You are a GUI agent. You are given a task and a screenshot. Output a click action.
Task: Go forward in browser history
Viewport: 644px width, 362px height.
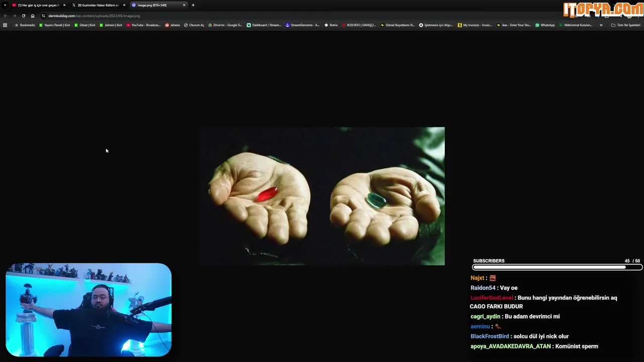pos(14,16)
